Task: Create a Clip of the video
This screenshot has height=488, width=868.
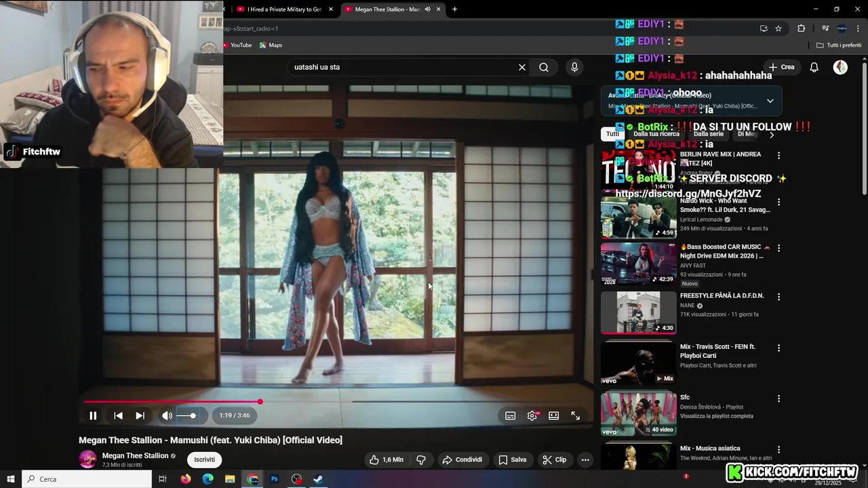Action: pos(555,460)
